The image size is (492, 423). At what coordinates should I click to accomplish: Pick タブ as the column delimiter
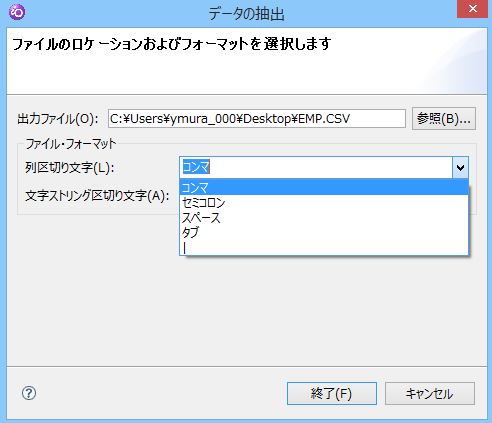[x=324, y=233]
